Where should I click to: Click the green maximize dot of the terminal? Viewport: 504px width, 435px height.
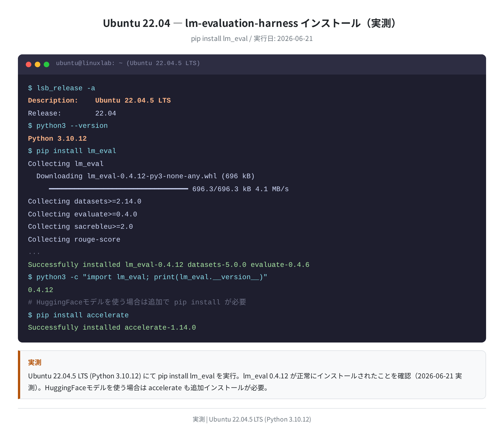pyautogui.click(x=46, y=64)
